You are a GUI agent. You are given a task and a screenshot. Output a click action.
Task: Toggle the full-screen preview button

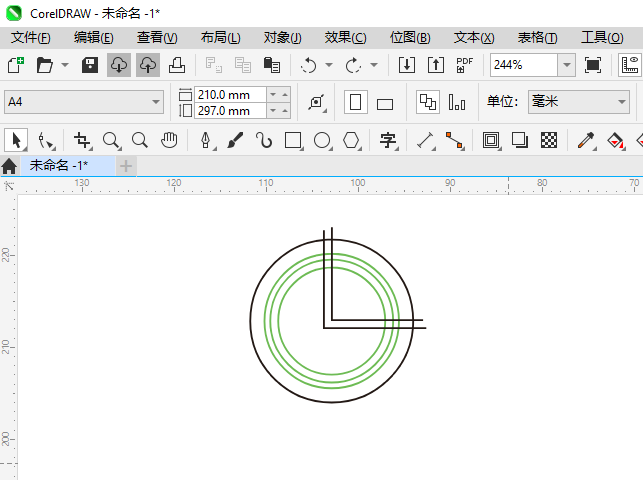click(x=593, y=65)
